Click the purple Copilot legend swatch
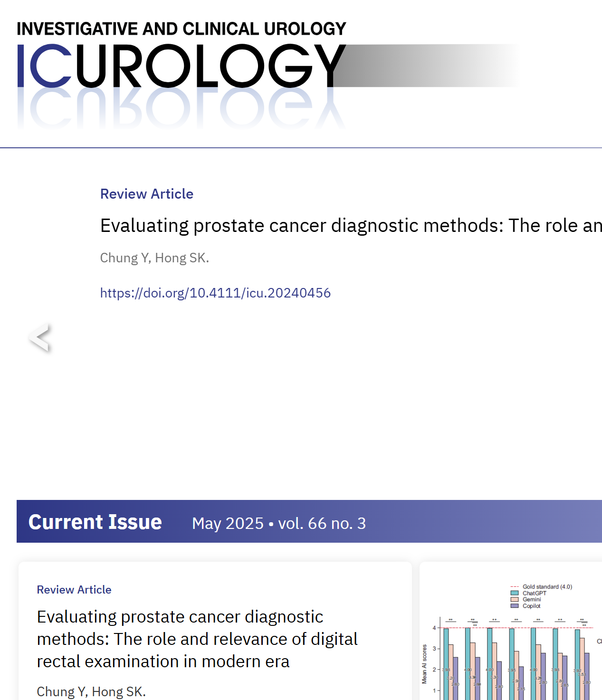The width and height of the screenshot is (602, 700). [515, 606]
